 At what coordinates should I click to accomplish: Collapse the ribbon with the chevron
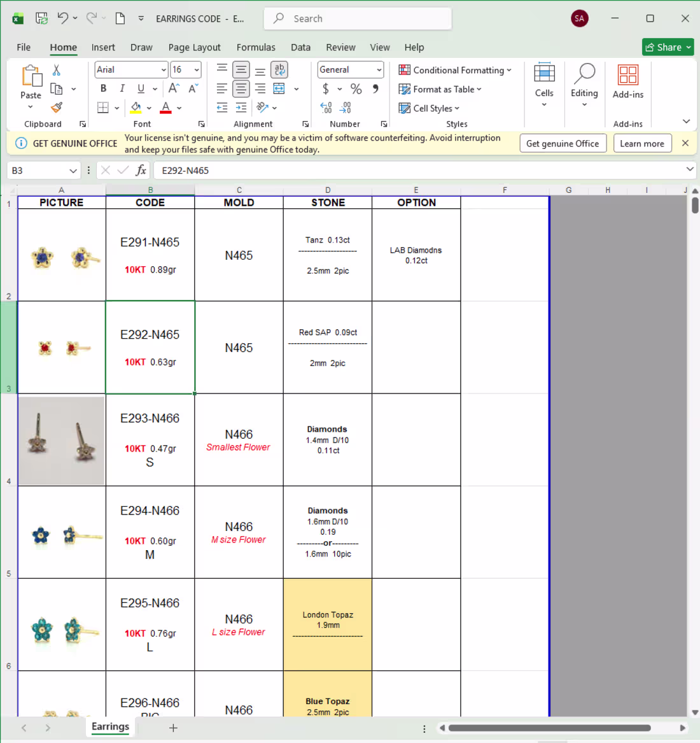click(x=686, y=122)
